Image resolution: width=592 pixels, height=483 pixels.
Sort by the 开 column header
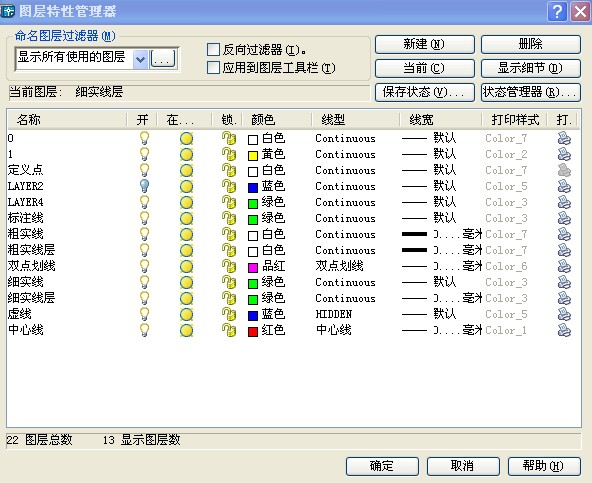pos(142,120)
